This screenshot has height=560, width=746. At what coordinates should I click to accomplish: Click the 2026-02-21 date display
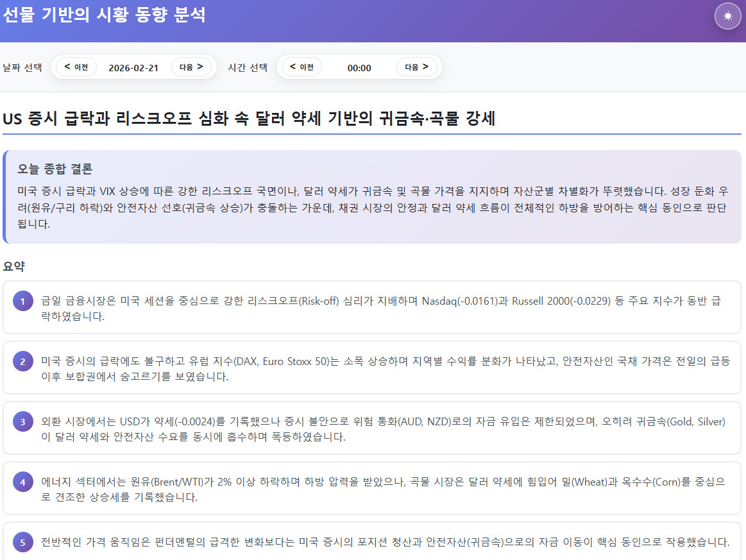click(x=133, y=68)
